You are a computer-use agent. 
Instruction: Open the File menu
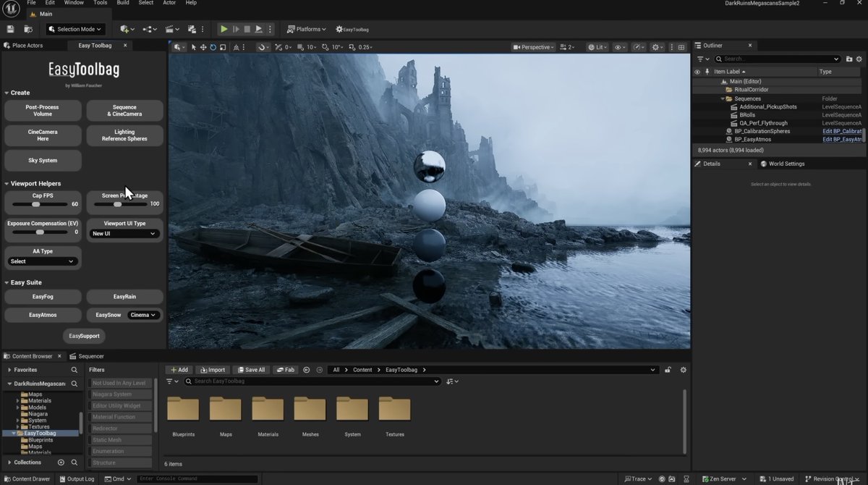31,3
